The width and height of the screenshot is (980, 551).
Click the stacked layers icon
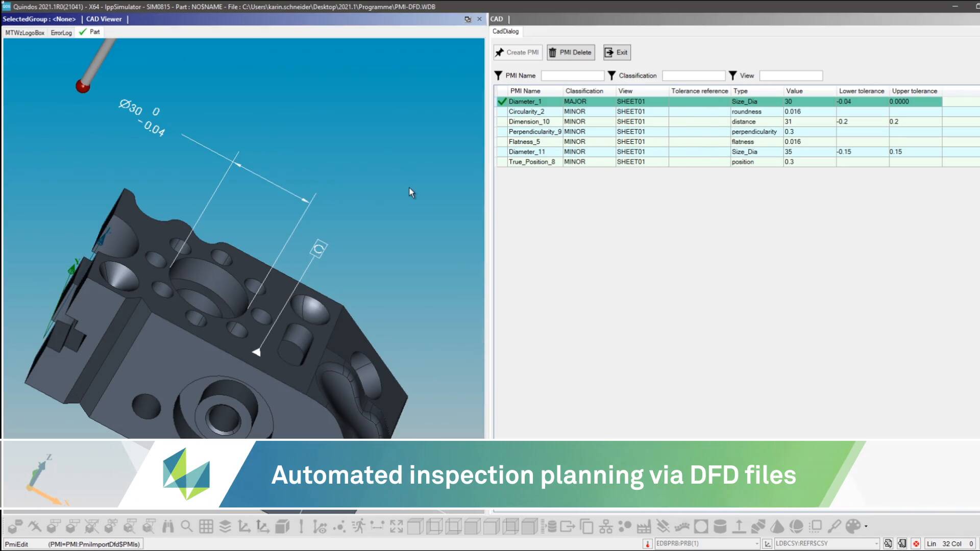point(225,526)
